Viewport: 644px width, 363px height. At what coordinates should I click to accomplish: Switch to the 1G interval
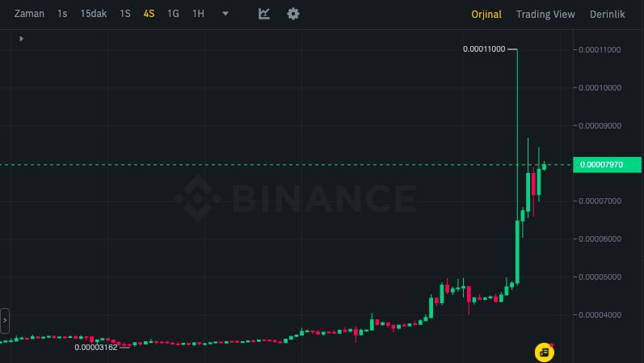click(x=173, y=14)
